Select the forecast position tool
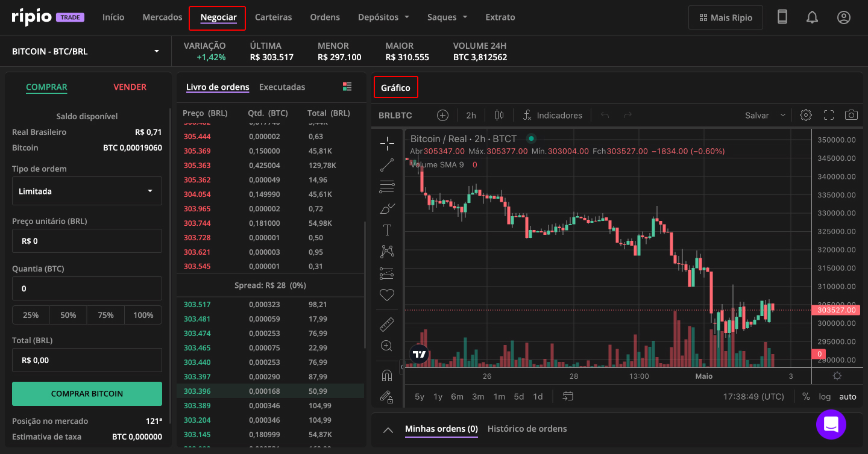The image size is (868, 454). (387, 273)
